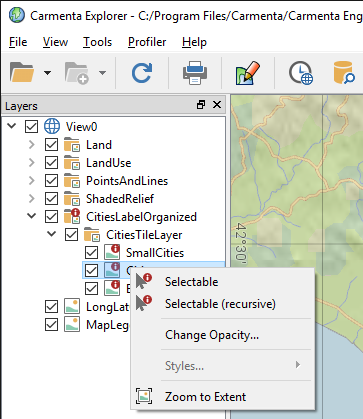Click the clock with globe icon
363x419 pixels.
point(301,72)
